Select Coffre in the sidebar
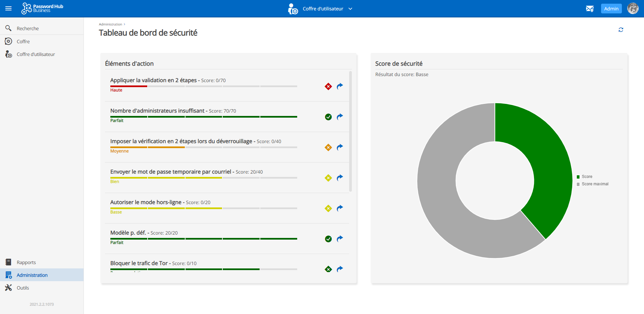This screenshot has width=644, height=314. click(23, 42)
